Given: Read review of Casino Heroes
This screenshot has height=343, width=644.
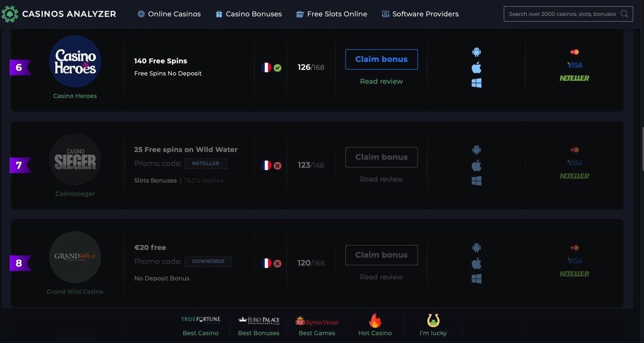Looking at the screenshot, I should (x=381, y=82).
